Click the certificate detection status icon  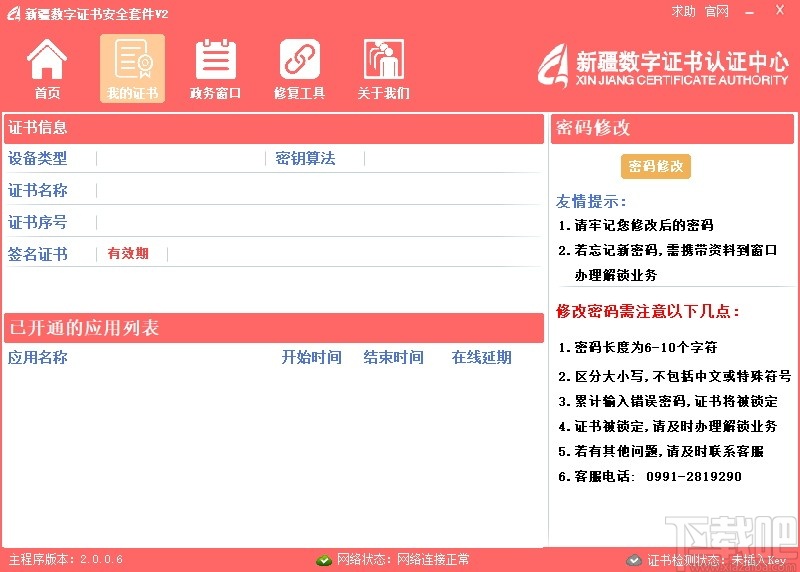[x=634, y=560]
